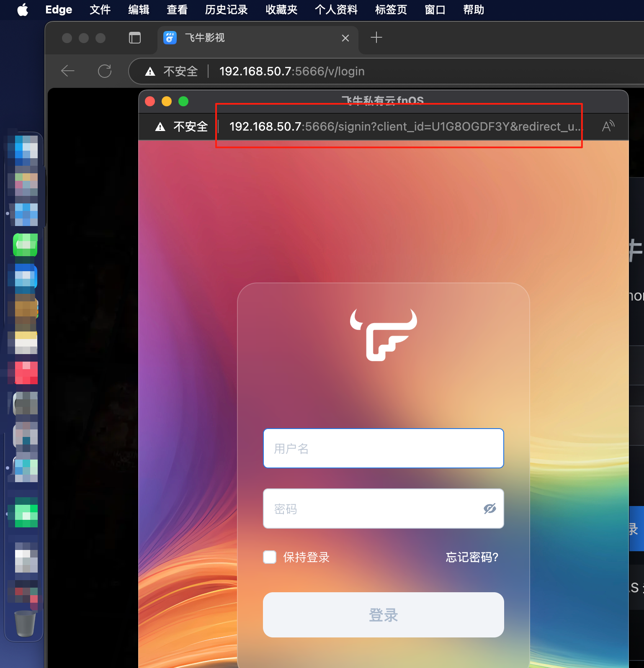Screen dimensions: 644x668
Task: Refresh the current page
Action: (105, 71)
